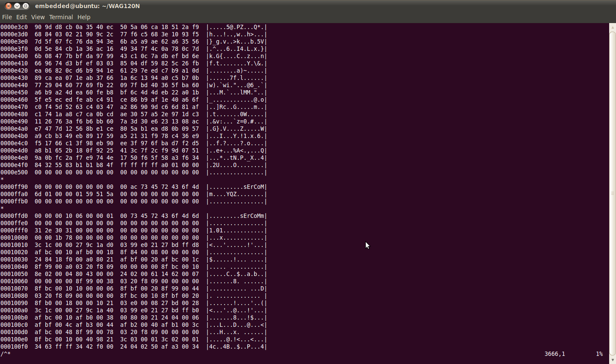Click the vertical scrollbar thumb grip
Viewport: 616px width, 364px height.
click(x=612, y=193)
